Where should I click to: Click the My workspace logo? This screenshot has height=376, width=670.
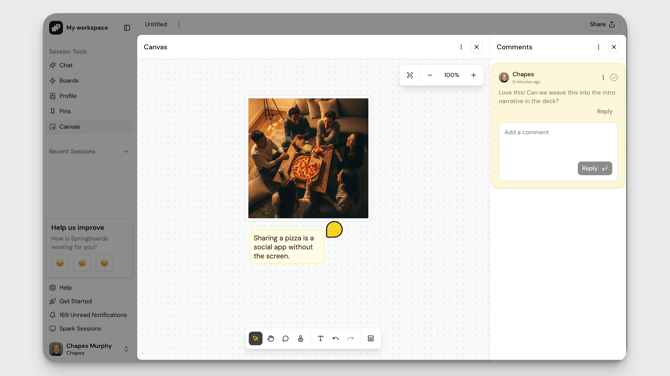56,28
